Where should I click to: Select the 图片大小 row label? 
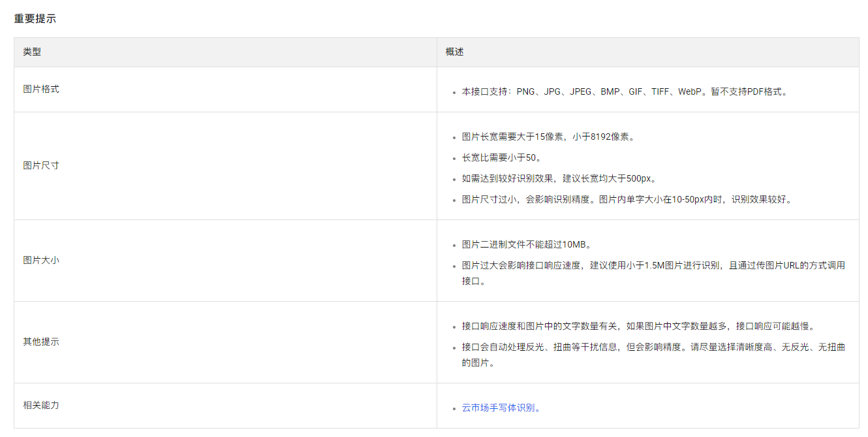(41, 260)
